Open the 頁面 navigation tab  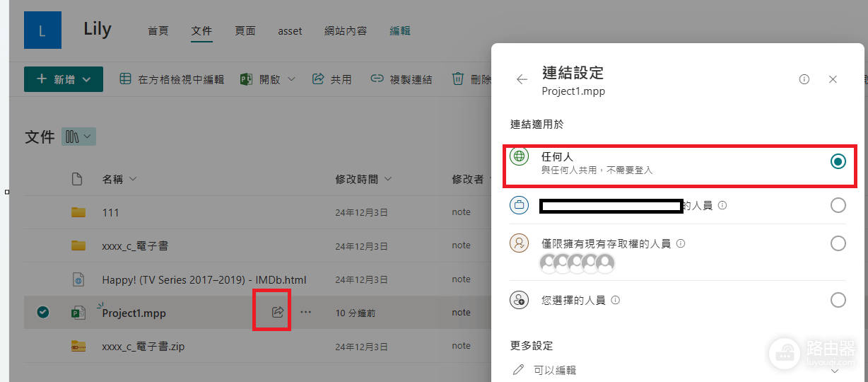coord(245,31)
